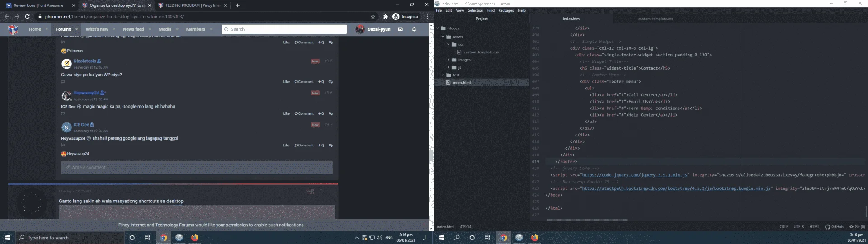Open Atom's Edit menu
Screen dimensions: 868x244
pos(448,10)
